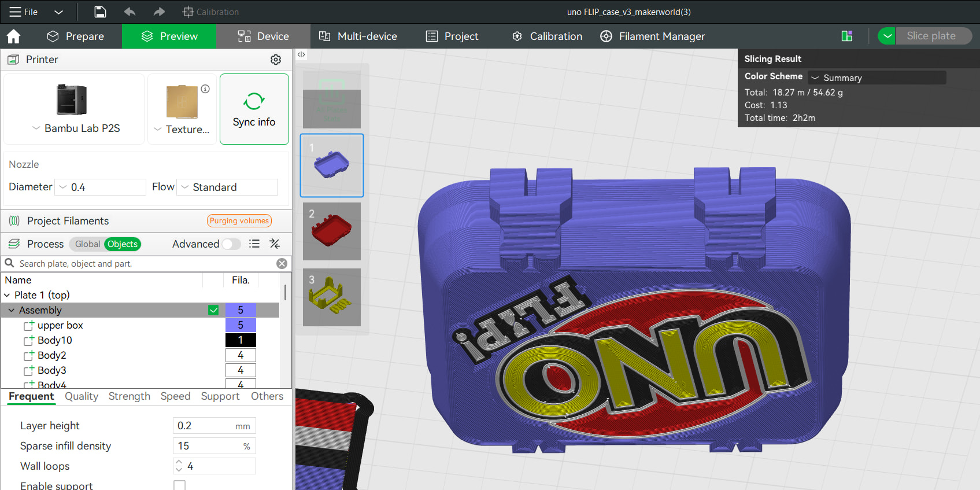The width and height of the screenshot is (980, 490).
Task: Click the compare presets icon next to Advanced
Action: [x=275, y=244]
